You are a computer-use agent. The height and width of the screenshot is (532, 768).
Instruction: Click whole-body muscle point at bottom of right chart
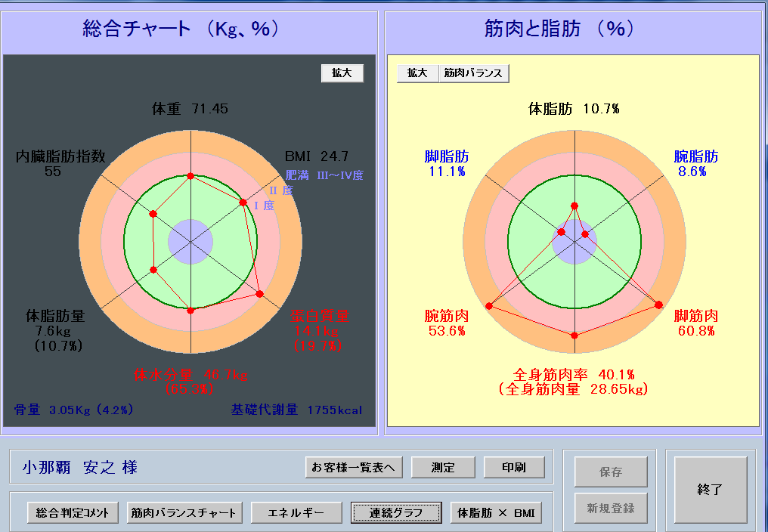[574, 336]
